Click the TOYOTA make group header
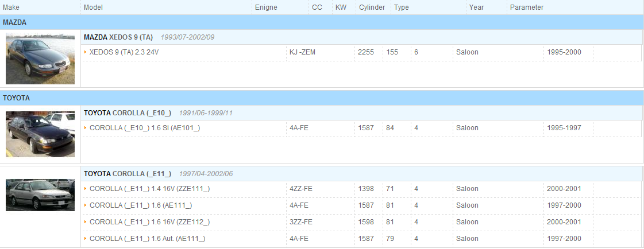Image resolution: width=644 pixels, height=249 pixels. click(x=322, y=98)
